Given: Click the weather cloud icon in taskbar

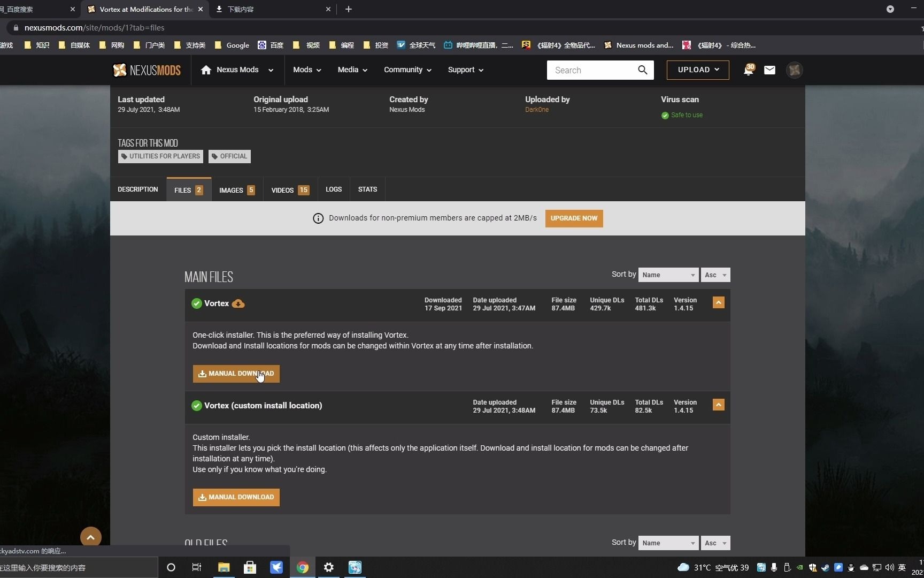Looking at the screenshot, I should click(x=683, y=567).
